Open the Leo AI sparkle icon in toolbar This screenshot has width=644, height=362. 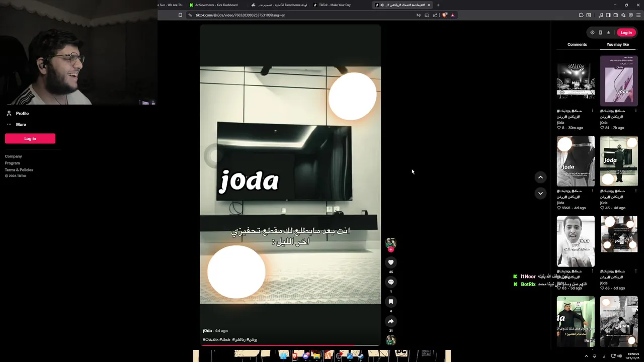pyautogui.click(x=623, y=15)
